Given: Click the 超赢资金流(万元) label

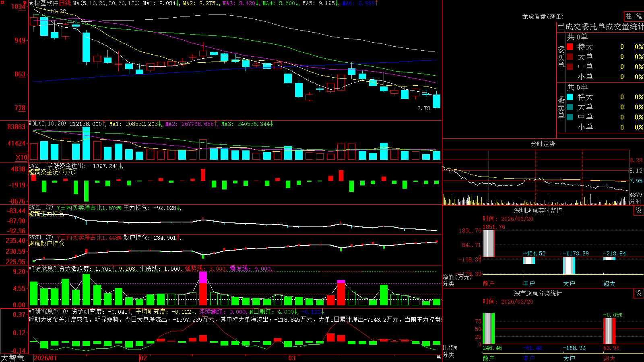Looking at the screenshot, I should (x=52, y=172).
